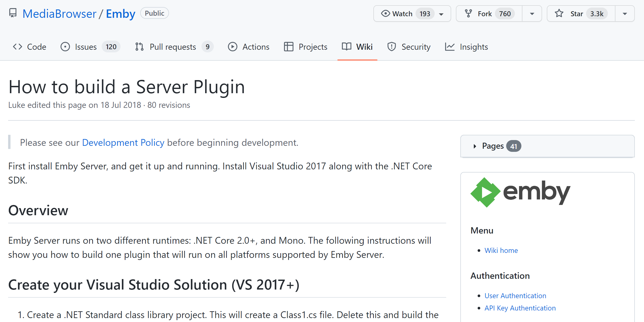
Task: Open the API Key Authentication link
Action: click(x=520, y=308)
